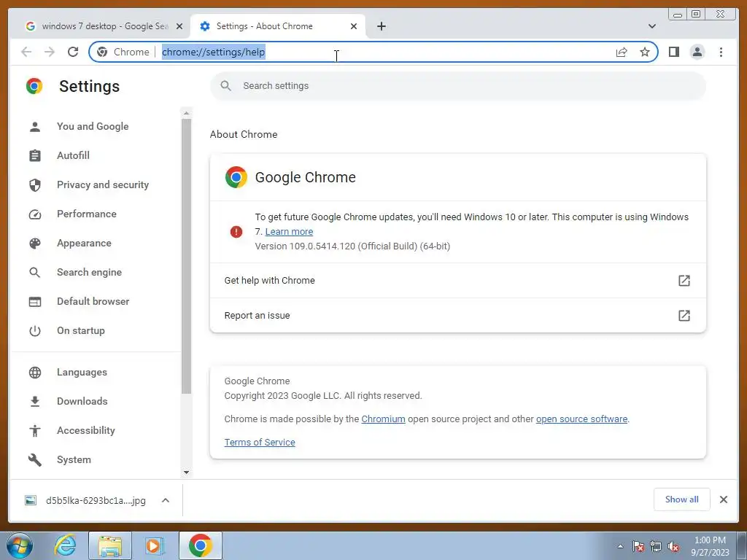Image resolution: width=747 pixels, height=560 pixels.
Task: Click the Chromium link
Action: coord(383,419)
